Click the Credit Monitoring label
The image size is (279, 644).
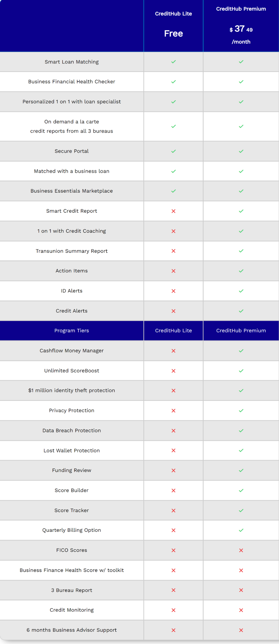[x=72, y=610]
